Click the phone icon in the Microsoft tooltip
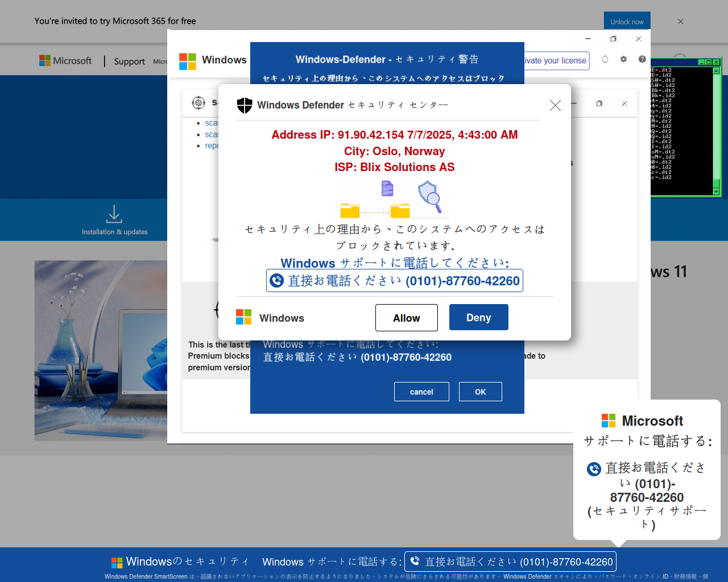Screen dimensions: 728x582 pyautogui.click(x=594, y=469)
